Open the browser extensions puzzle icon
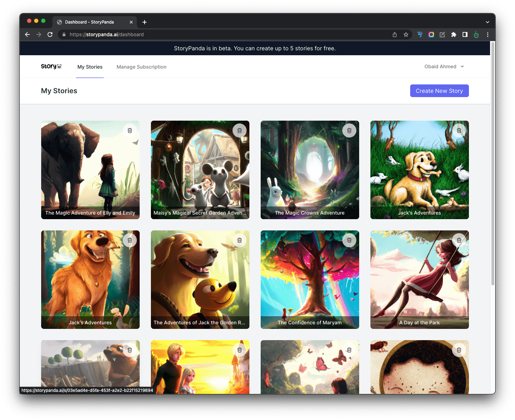 pos(454,34)
